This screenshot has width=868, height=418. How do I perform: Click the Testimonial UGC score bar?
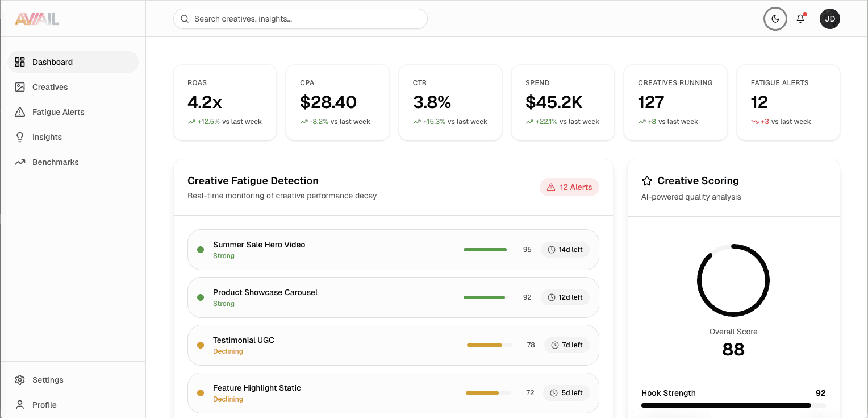point(489,345)
